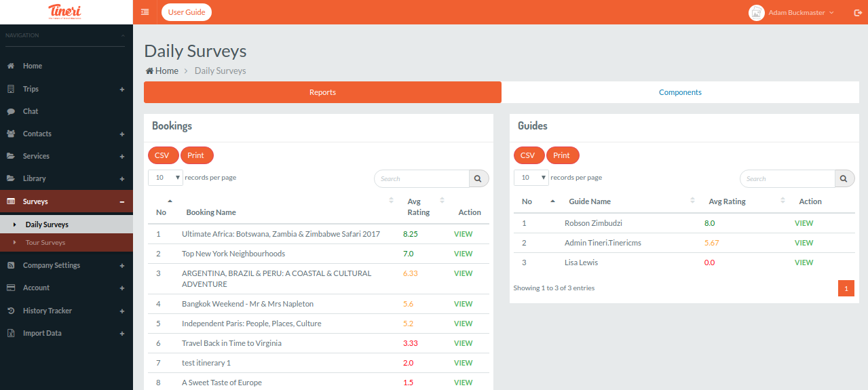868x390 pixels.
Task: Click the Library folder icon in the sidebar
Action: (11, 178)
